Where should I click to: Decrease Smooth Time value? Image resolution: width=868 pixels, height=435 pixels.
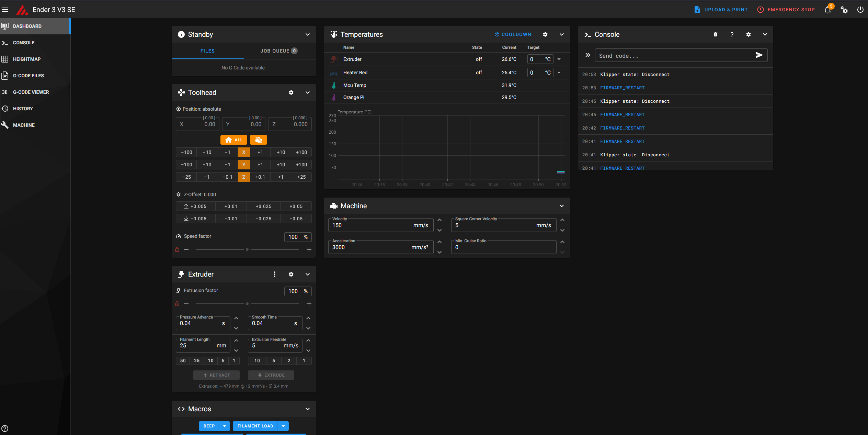point(308,328)
